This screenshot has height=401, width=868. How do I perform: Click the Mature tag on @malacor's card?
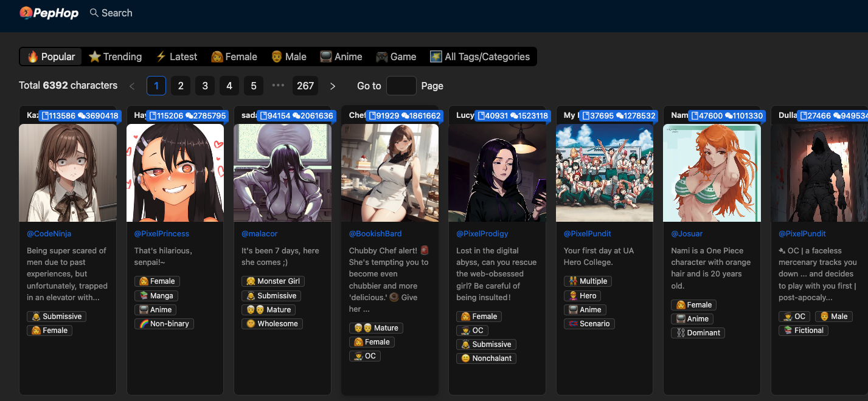[268, 310]
